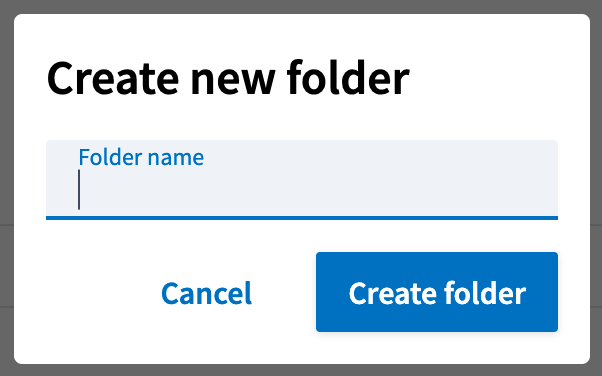Click the word folder in the dialog title
Viewport: 602px width, 376px height.
pos(348,78)
